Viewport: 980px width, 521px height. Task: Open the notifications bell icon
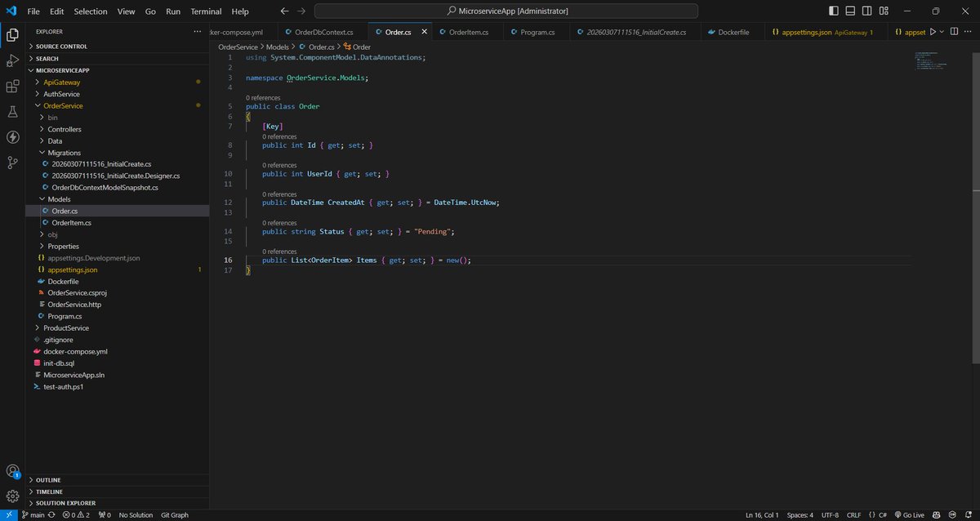point(969,515)
